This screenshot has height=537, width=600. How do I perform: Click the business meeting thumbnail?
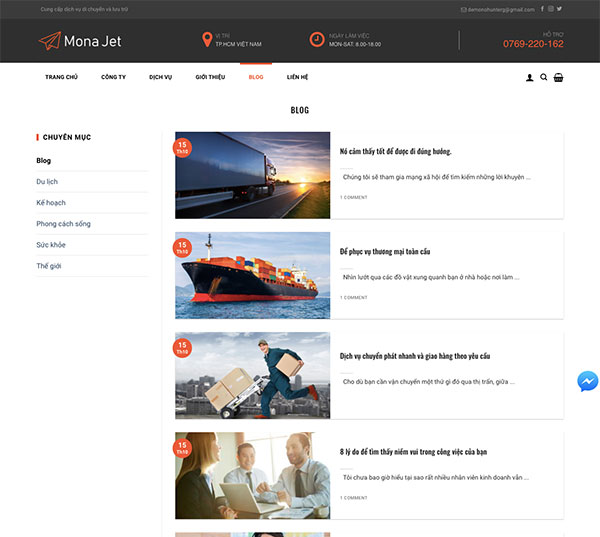253,476
